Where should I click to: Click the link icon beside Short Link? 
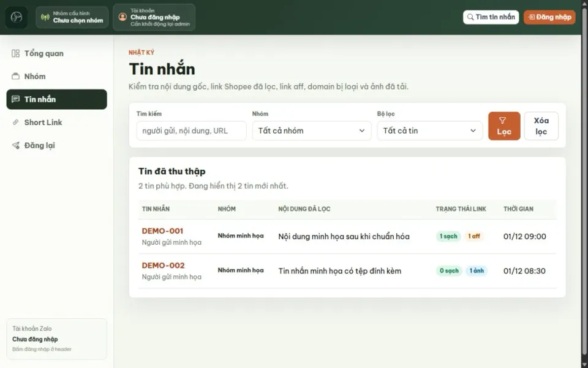tap(15, 122)
